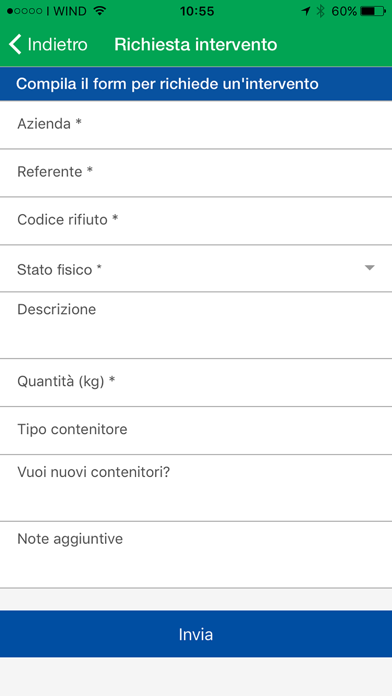The width and height of the screenshot is (392, 696).
Task: Click the Descrizione text area
Action: tap(196, 325)
